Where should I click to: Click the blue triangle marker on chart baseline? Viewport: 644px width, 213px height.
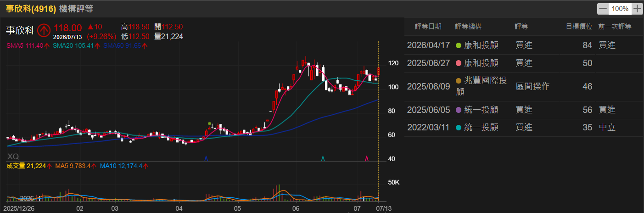[x=206, y=158]
